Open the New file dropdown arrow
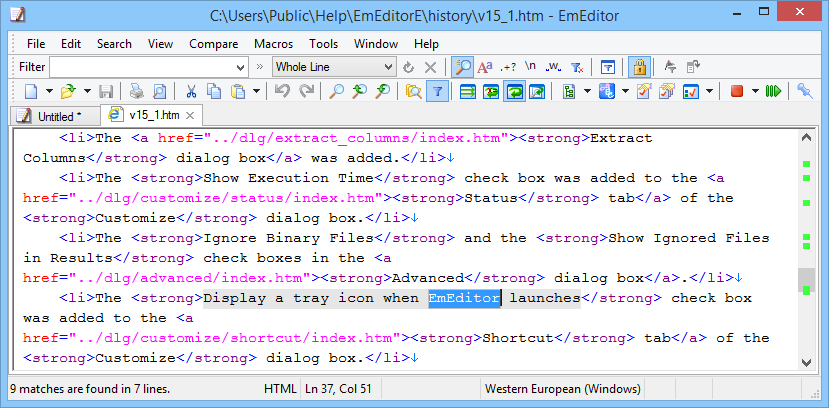This screenshot has width=829, height=408. 49,91
